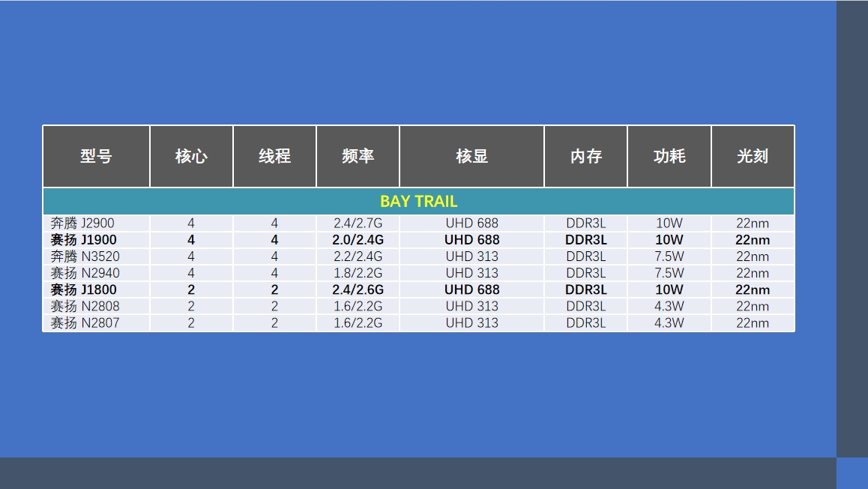
Task: Click the thread count 2 for N2808
Action: point(274,306)
